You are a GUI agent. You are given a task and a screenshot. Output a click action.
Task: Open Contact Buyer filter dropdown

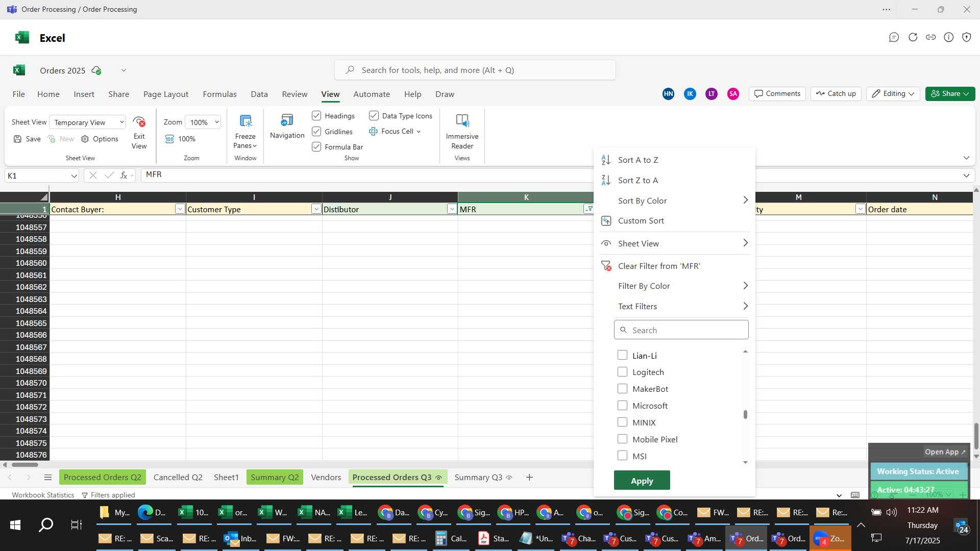click(180, 209)
